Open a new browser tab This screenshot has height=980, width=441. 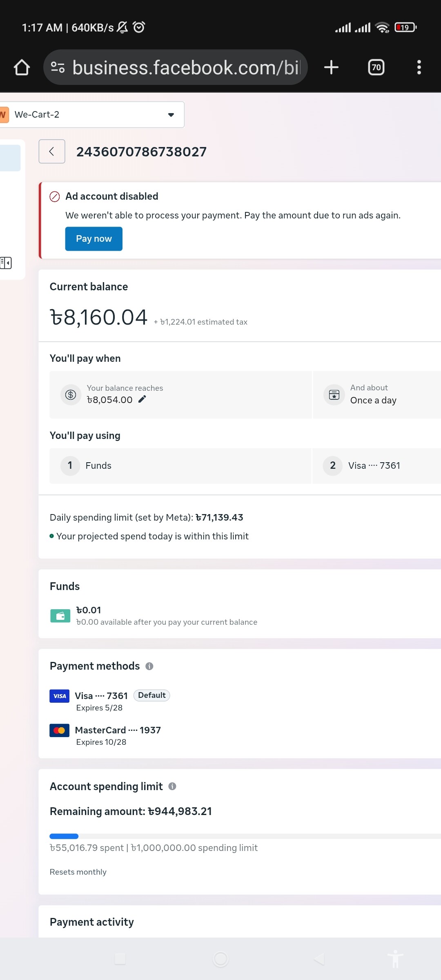tap(331, 67)
